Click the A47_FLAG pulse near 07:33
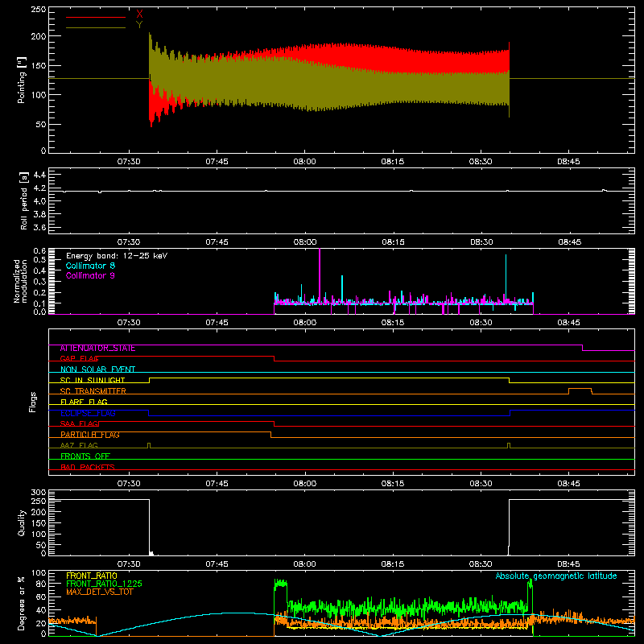This screenshot has width=644, height=644. click(x=149, y=445)
